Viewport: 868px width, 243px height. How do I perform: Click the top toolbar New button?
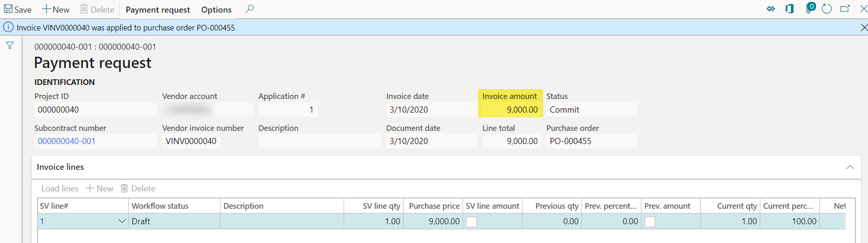pyautogui.click(x=56, y=10)
